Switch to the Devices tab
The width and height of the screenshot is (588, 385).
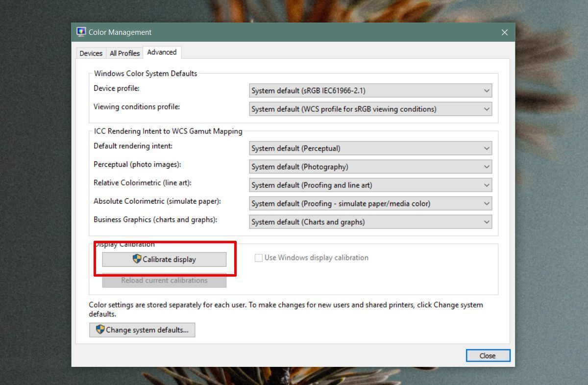click(91, 53)
